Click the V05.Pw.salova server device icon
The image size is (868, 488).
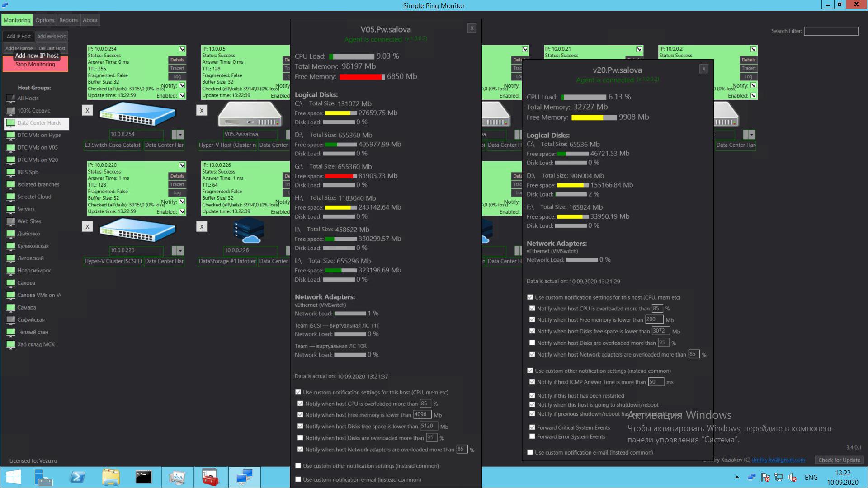[250, 113]
